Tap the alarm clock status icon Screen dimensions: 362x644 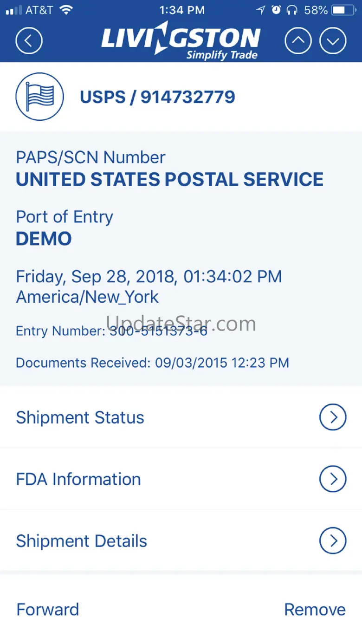point(276,10)
